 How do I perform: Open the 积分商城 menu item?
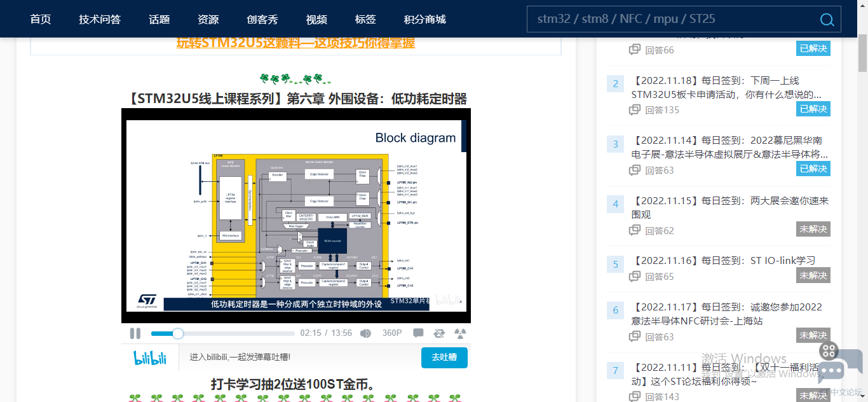pos(425,19)
